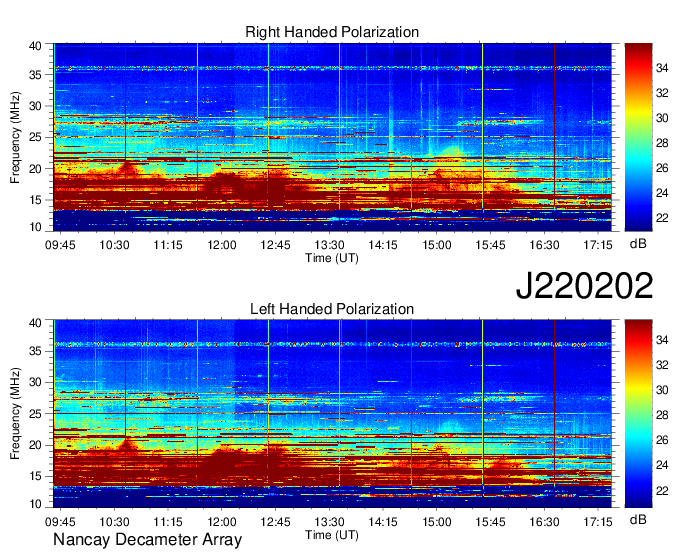This screenshot has height=552, width=680.
Task: Click the 12:45 tick on the bottom plot
Action: [275, 522]
